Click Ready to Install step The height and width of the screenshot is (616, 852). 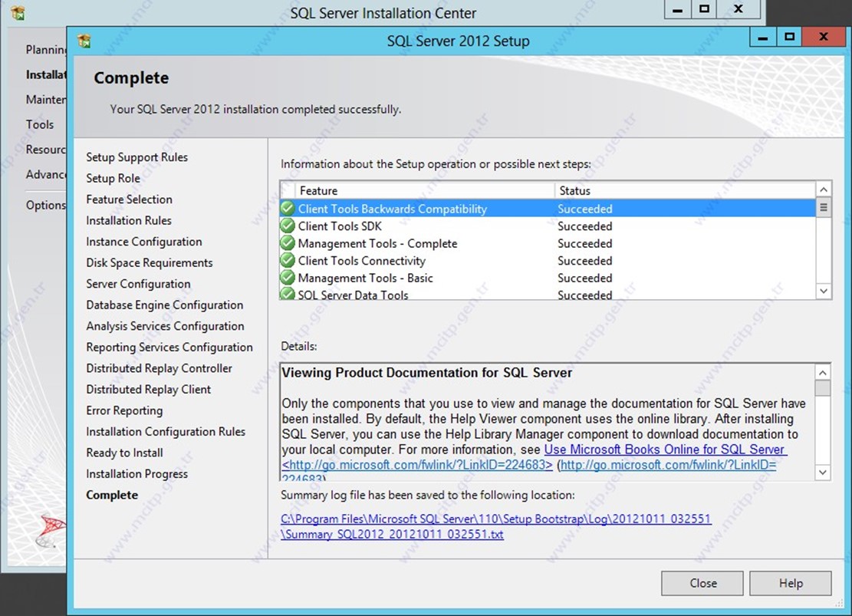[x=124, y=453]
